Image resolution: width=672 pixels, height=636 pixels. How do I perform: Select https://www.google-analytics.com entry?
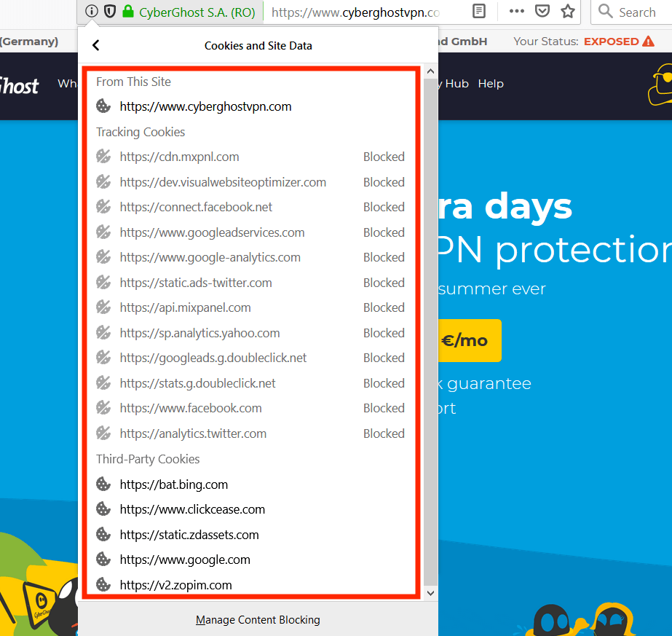(210, 257)
